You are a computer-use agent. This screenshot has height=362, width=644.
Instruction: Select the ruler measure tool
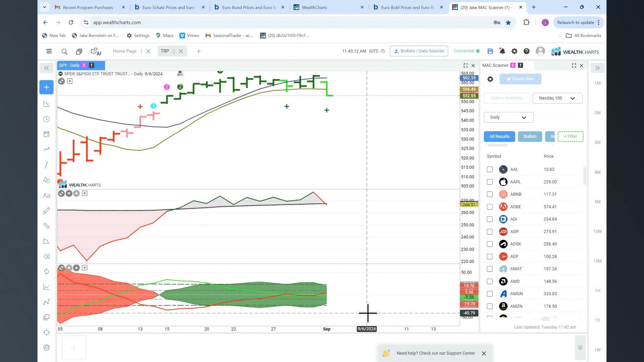click(46, 226)
